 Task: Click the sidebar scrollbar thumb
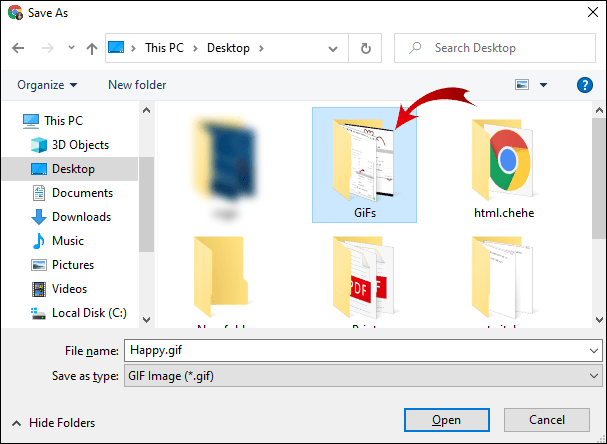click(146, 204)
